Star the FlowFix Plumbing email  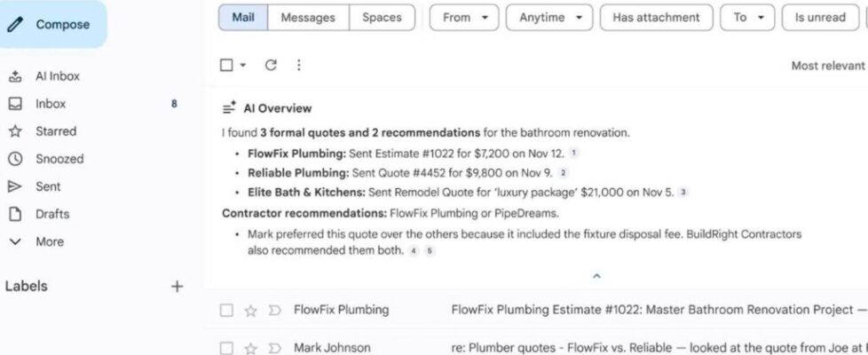click(250, 311)
